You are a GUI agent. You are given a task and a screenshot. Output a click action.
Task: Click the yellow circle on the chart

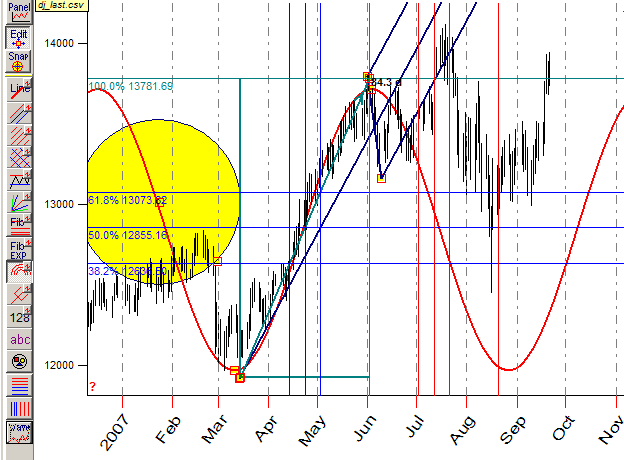pos(160,202)
